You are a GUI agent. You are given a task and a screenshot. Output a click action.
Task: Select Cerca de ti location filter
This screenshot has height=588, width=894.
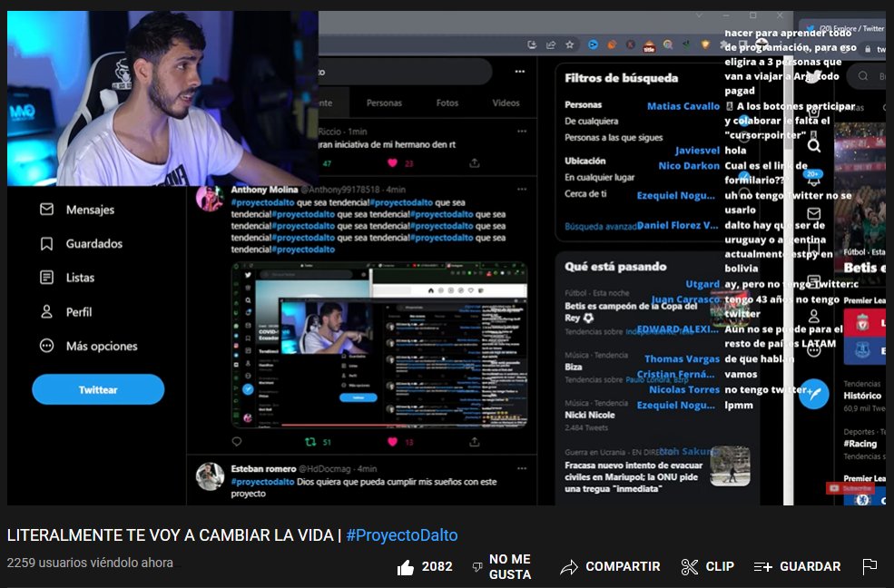tap(585, 193)
